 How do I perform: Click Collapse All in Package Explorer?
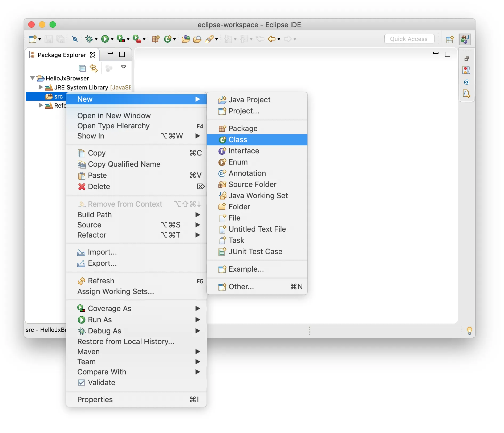coord(82,68)
